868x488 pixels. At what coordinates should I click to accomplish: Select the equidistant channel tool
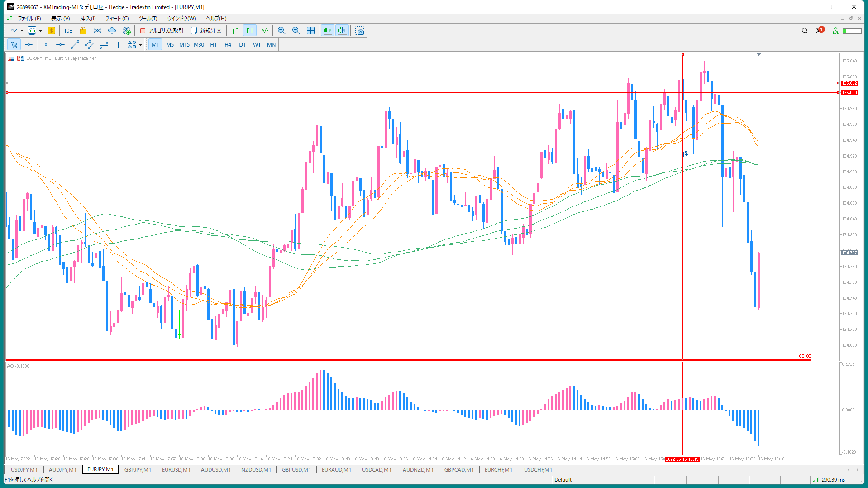click(89, 44)
